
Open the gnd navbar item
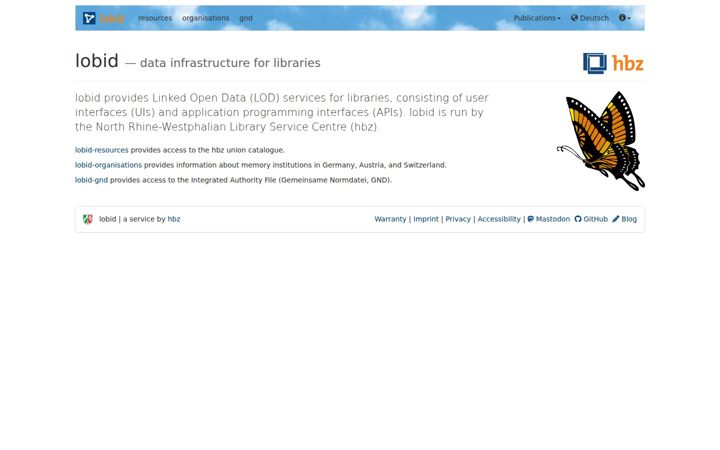[246, 18]
